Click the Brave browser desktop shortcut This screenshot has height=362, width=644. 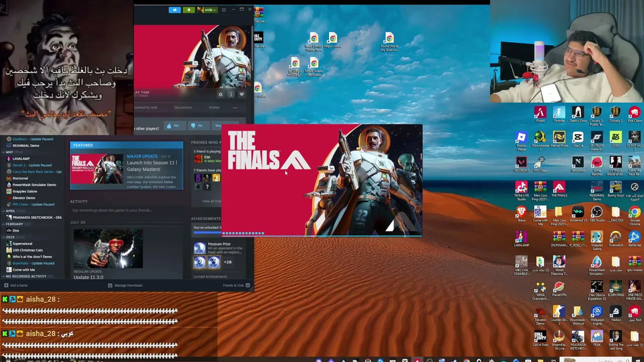pos(521,215)
